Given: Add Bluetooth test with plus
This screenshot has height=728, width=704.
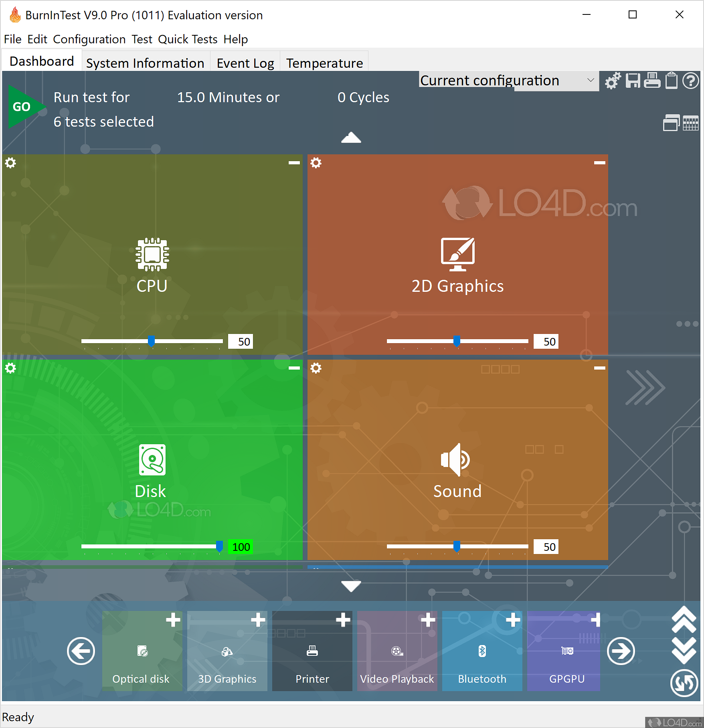Looking at the screenshot, I should (x=513, y=620).
